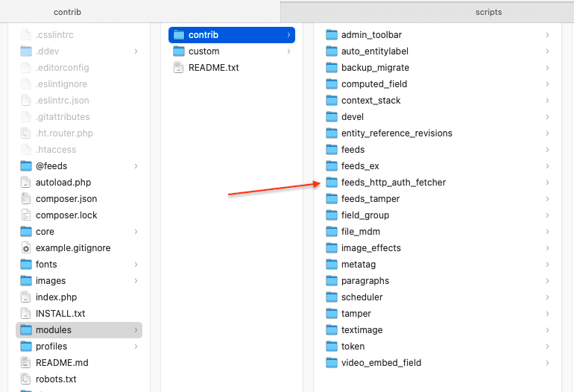Expand the custom folder chevron

tap(288, 51)
